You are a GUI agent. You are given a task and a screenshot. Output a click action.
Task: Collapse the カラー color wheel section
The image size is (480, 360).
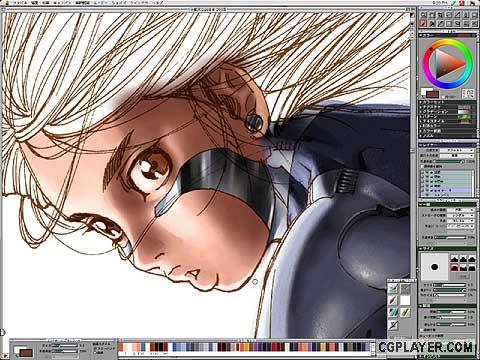point(421,35)
